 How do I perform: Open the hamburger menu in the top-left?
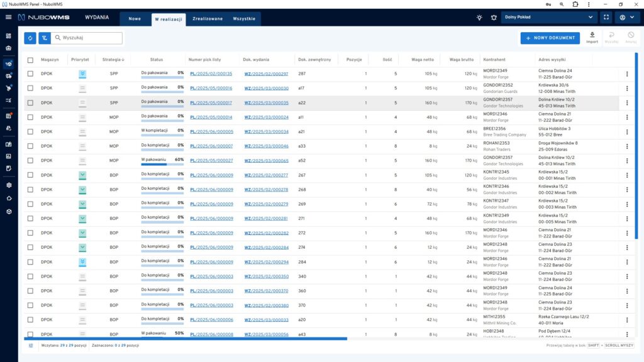(x=8, y=18)
